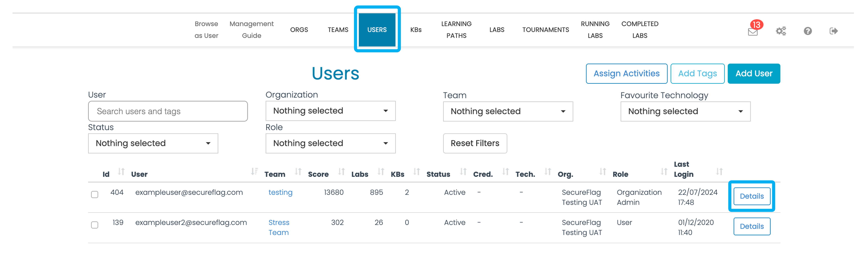Open the Stress Team link
This screenshot has height=257, width=868.
(279, 228)
